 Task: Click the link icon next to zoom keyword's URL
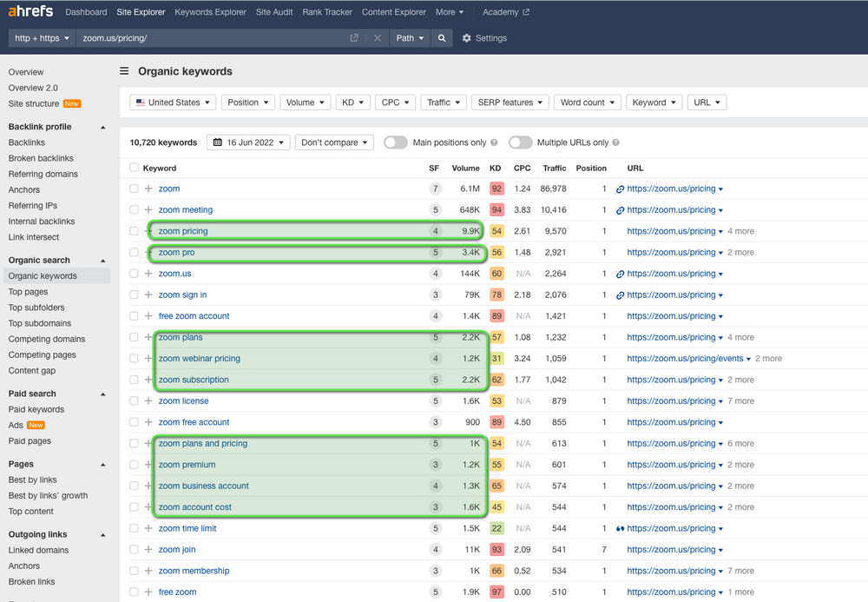click(x=618, y=189)
